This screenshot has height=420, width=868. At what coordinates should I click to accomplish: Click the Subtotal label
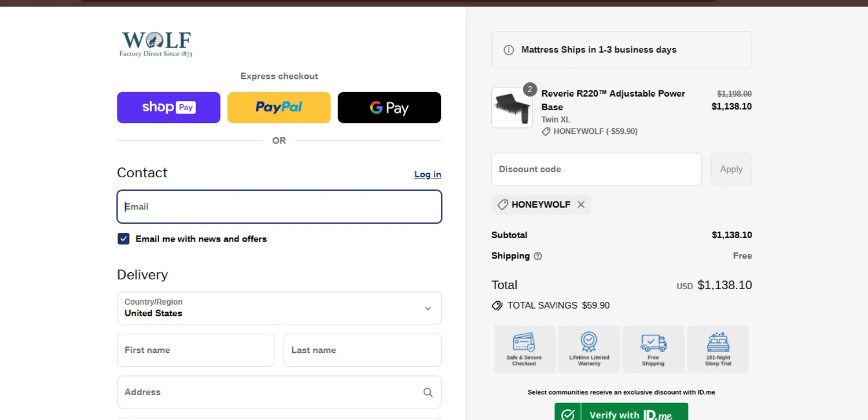click(x=509, y=235)
